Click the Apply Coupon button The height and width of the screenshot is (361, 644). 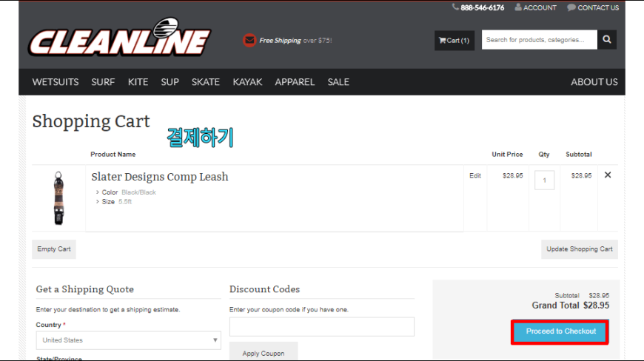tap(264, 353)
